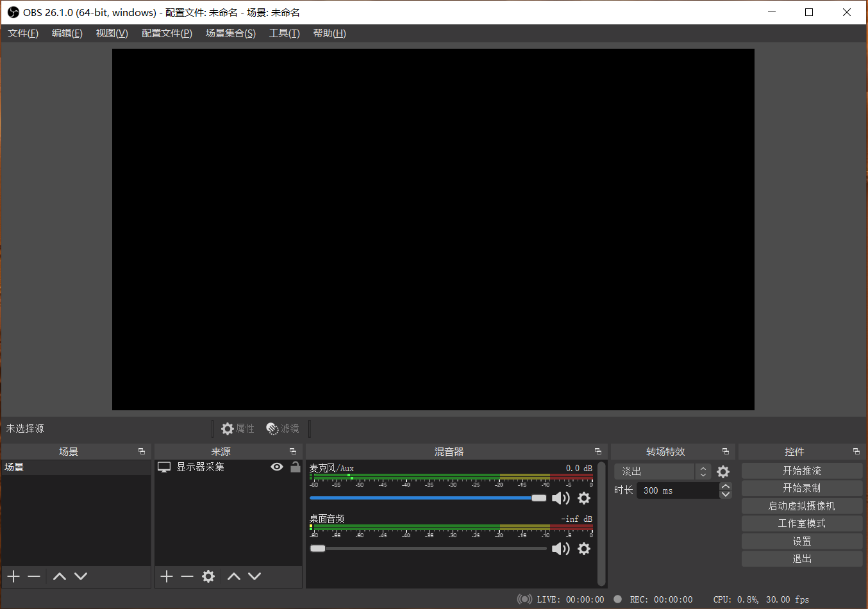Image resolution: width=868 pixels, height=609 pixels.
Task: Open the 文件(F) menu
Action: (x=23, y=33)
